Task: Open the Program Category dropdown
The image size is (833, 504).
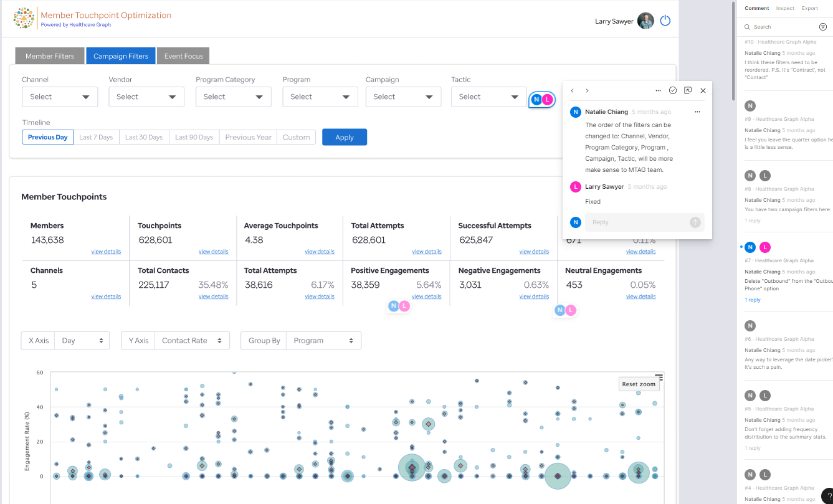Action: (x=233, y=97)
